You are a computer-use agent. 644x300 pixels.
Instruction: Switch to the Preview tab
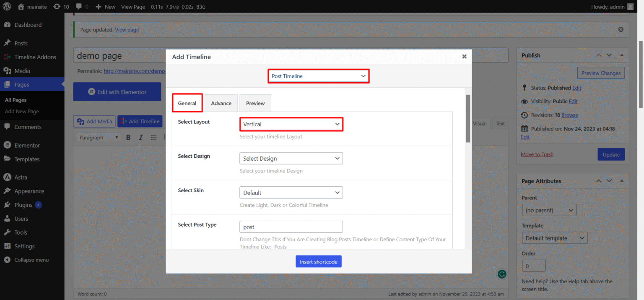pos(255,103)
